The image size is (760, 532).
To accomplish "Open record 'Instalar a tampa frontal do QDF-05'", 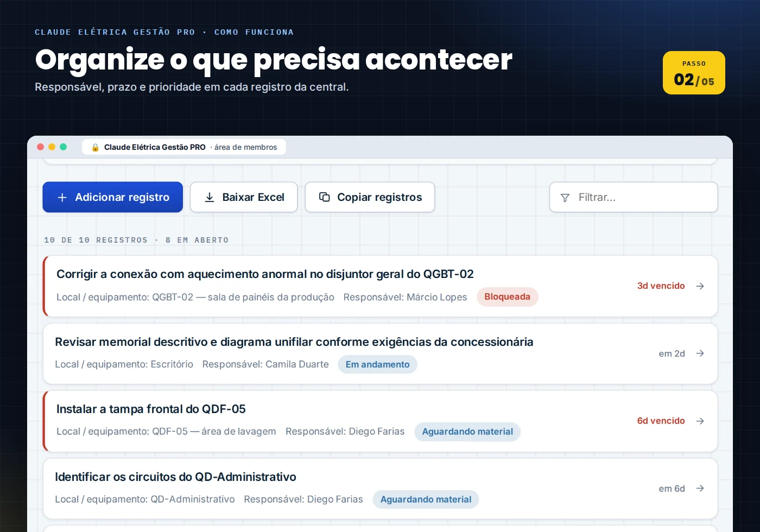I will [380, 421].
